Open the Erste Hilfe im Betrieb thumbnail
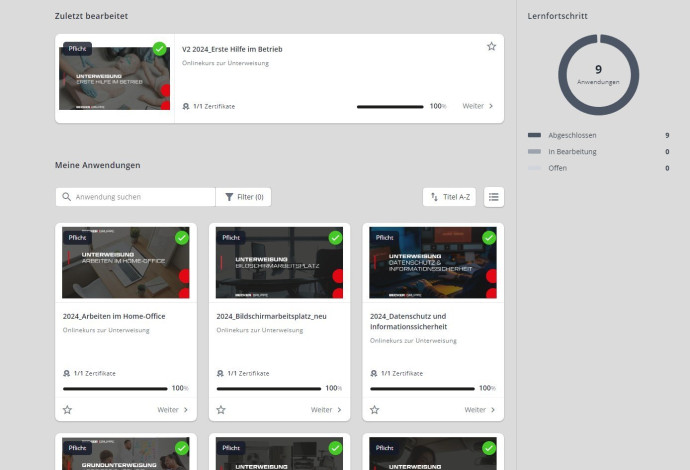 click(114, 78)
